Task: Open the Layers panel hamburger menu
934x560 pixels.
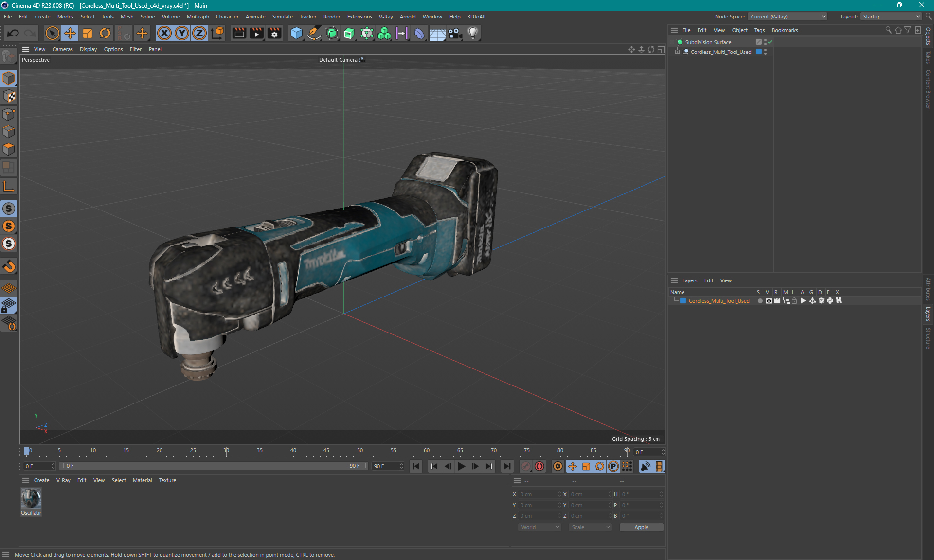Action: 674,280
